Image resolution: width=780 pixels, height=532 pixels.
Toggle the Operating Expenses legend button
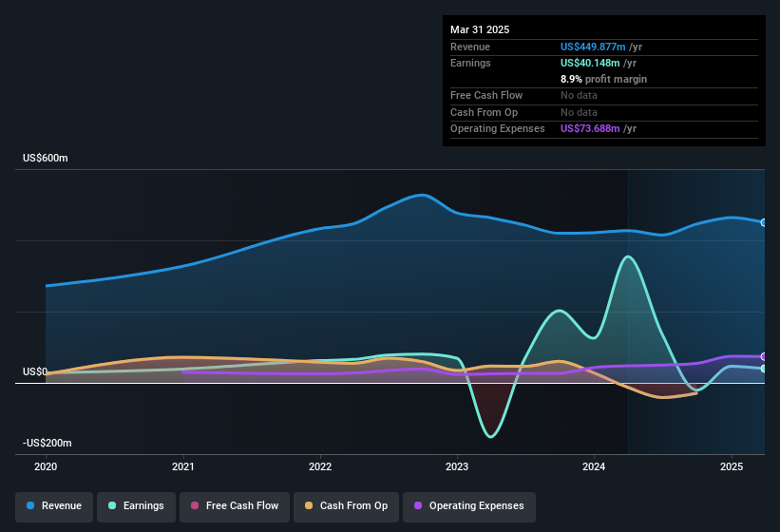coord(469,506)
